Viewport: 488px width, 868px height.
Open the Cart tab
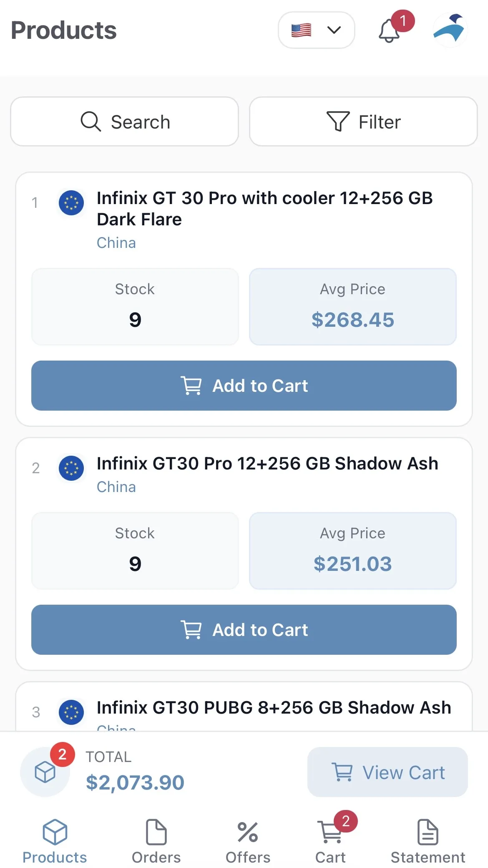tap(330, 840)
